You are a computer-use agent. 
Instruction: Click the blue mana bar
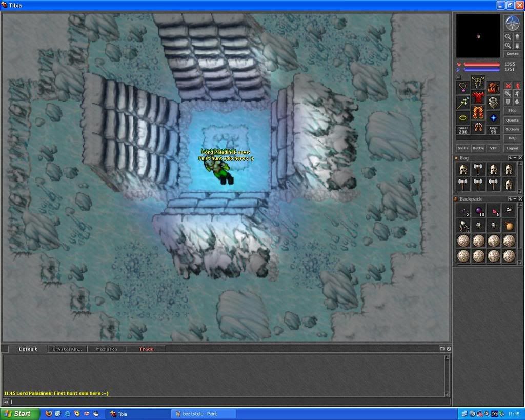click(x=482, y=69)
